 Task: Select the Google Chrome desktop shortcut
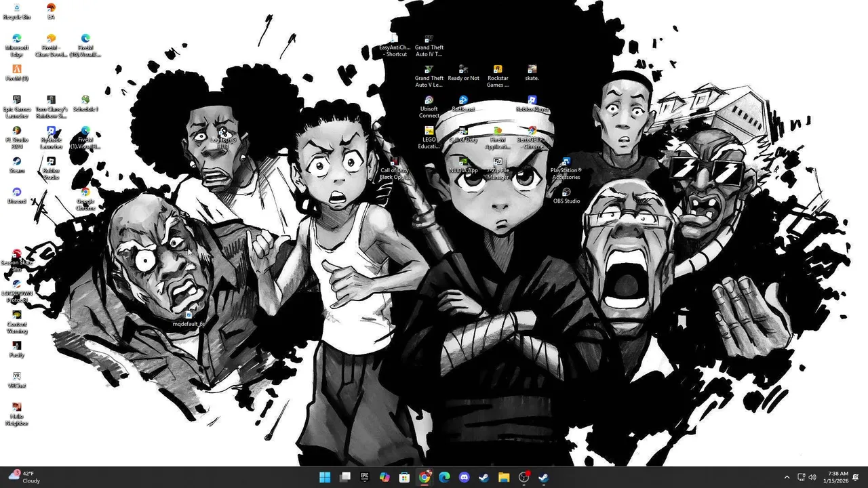click(x=85, y=199)
